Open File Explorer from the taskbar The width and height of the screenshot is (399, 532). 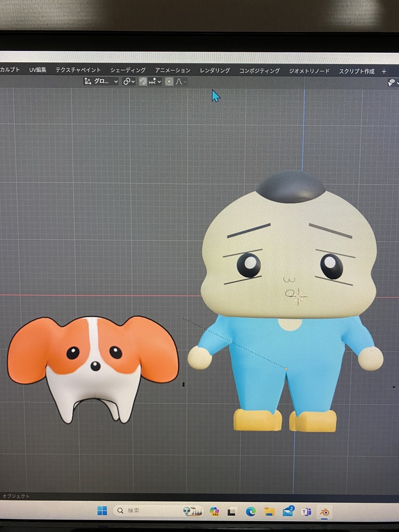coord(270,512)
